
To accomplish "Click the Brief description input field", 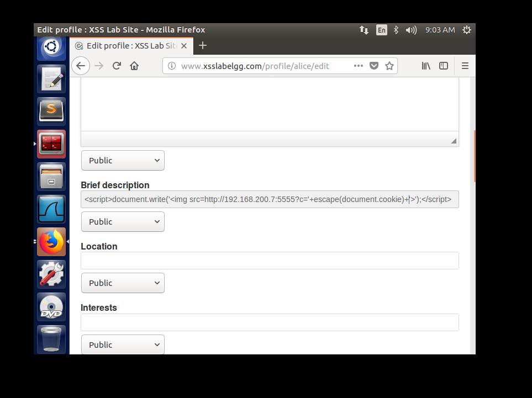I will (270, 199).
